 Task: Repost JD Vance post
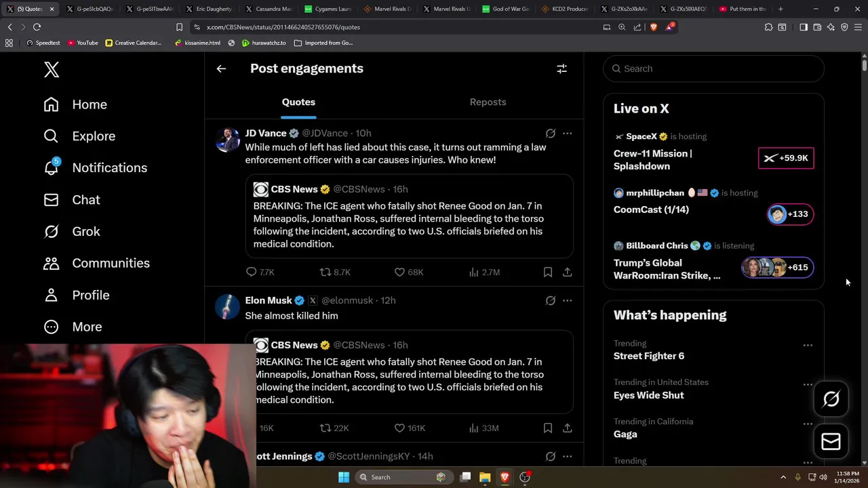(335, 272)
